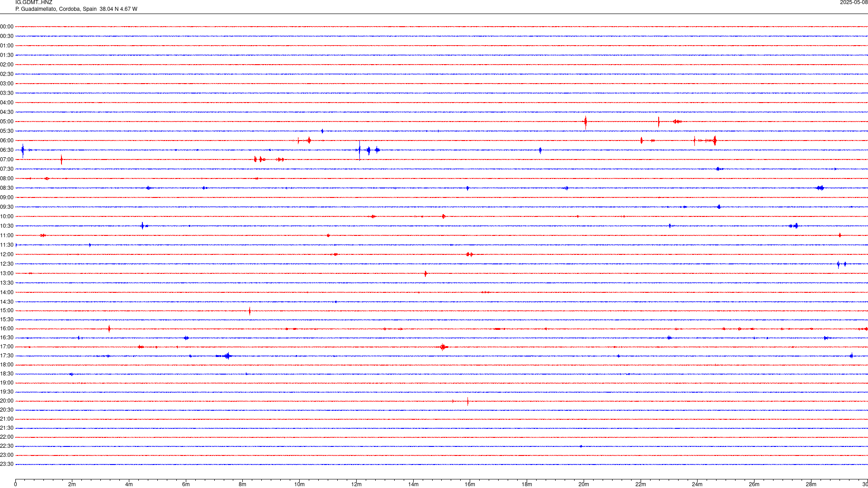This screenshot has height=488, width=868.
Task: Click the 28m tick label on time axis
Action: click(x=811, y=484)
